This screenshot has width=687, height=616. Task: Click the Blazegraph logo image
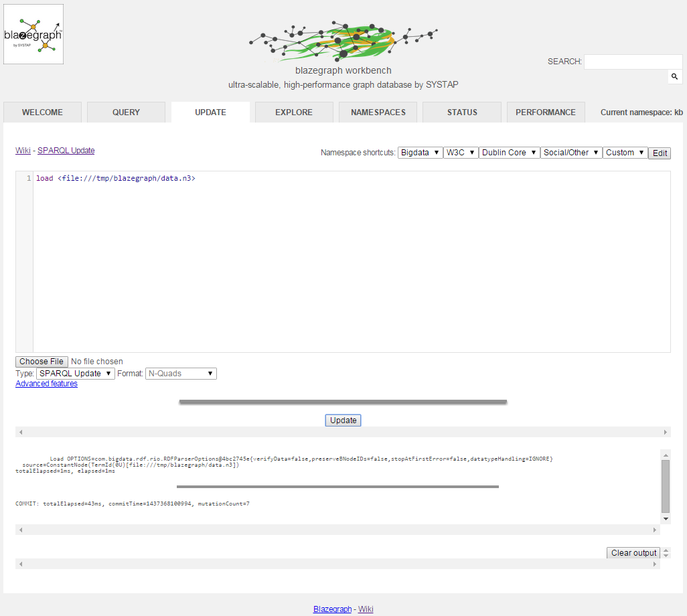33,34
